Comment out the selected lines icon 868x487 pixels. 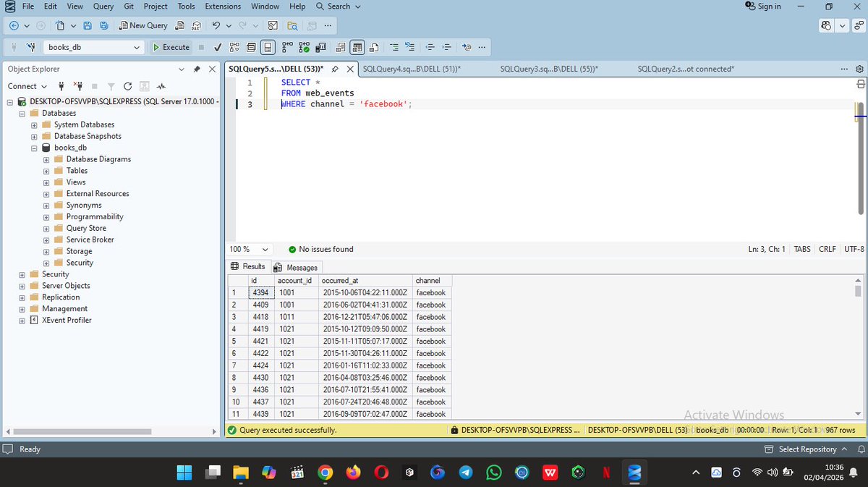tap(394, 47)
